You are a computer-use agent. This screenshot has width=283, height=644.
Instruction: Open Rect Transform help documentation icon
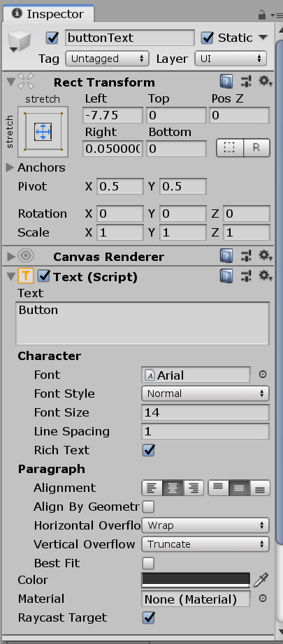click(x=226, y=82)
